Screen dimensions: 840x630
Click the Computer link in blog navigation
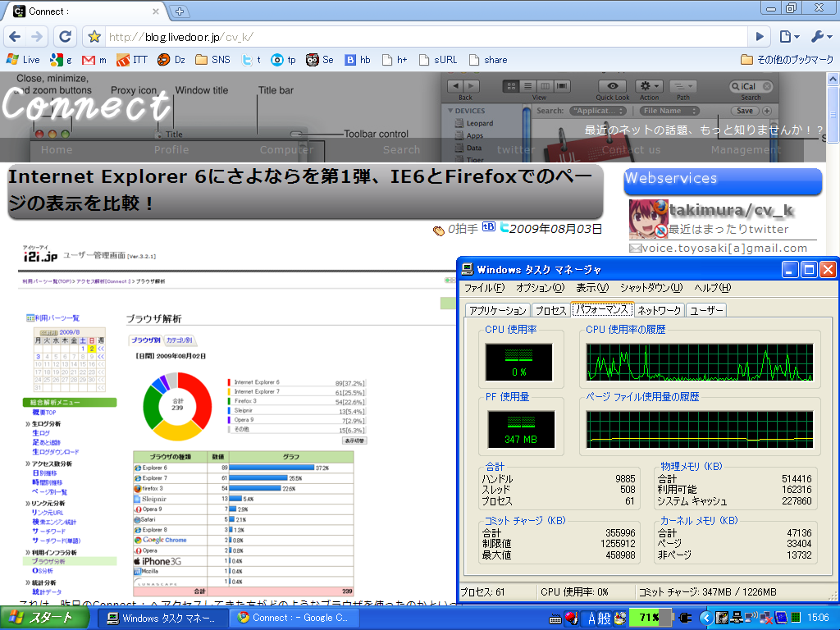click(287, 150)
